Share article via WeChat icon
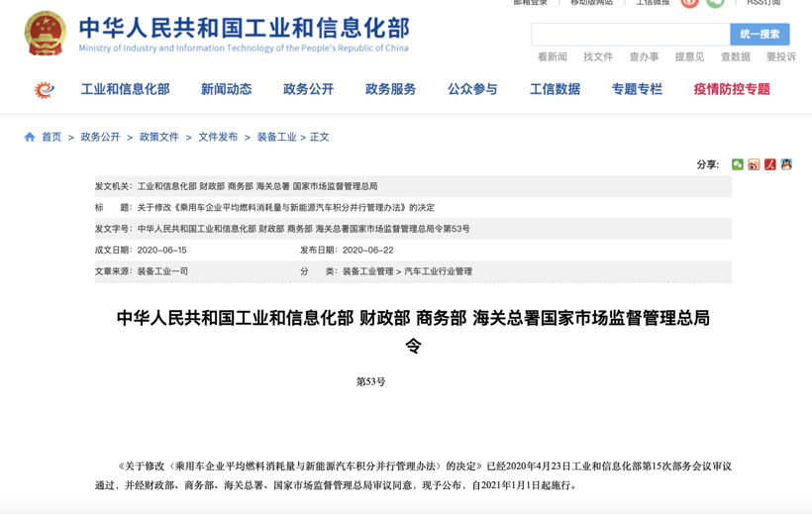Image resolution: width=812 pixels, height=514 pixels. [738, 164]
